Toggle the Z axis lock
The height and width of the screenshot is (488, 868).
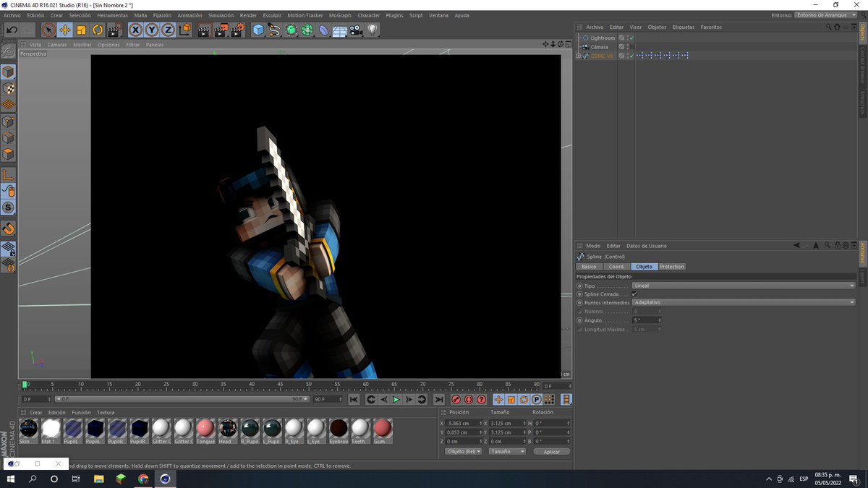(x=168, y=30)
